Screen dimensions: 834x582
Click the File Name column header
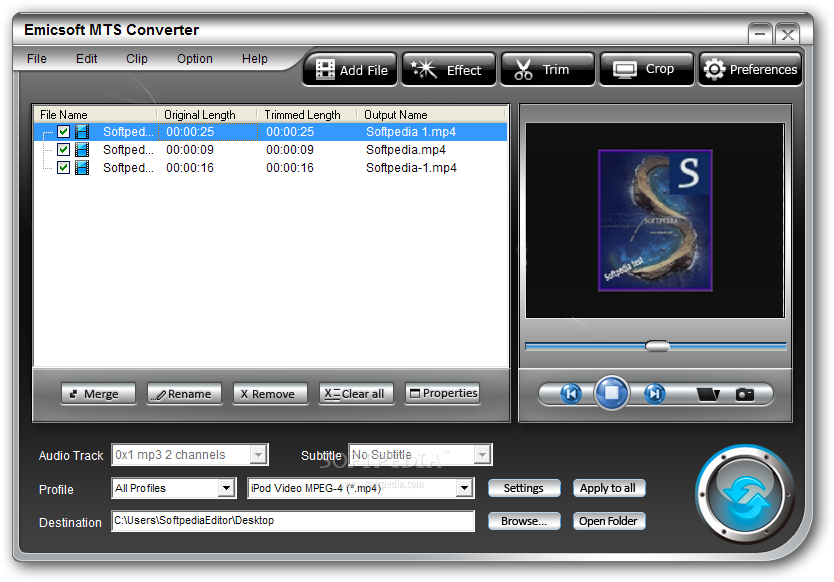[96, 114]
